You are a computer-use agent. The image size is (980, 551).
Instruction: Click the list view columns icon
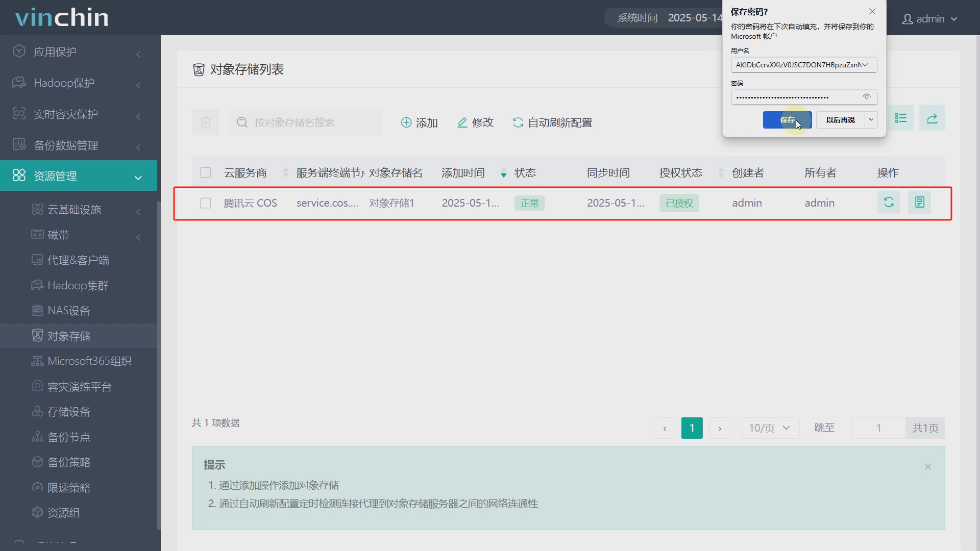(901, 118)
